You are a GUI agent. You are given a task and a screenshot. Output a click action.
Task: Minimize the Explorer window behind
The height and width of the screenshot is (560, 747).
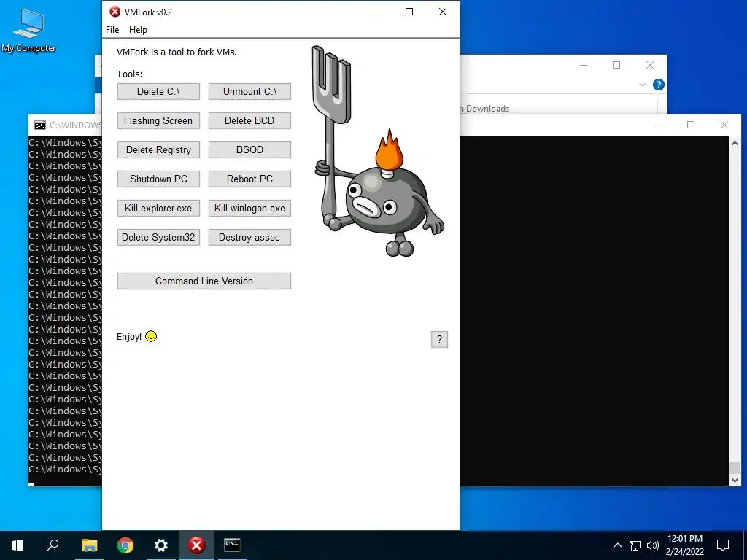584,65
